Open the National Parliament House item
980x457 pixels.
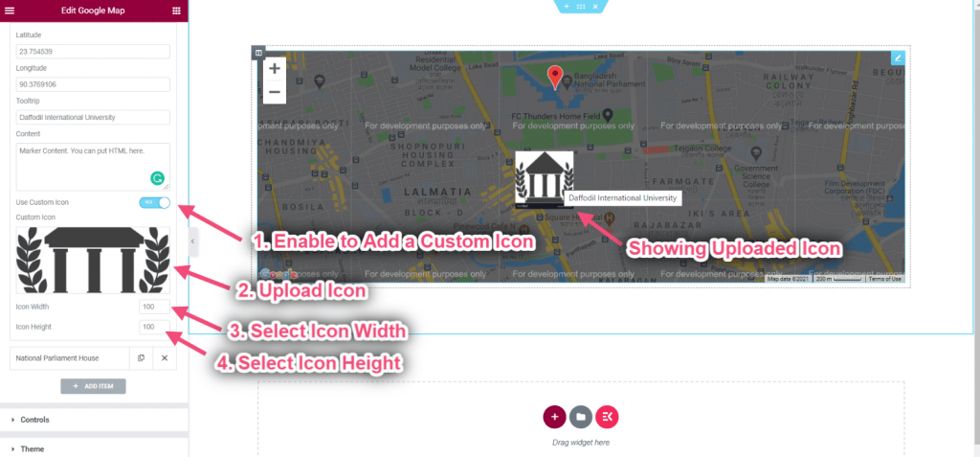tap(70, 358)
